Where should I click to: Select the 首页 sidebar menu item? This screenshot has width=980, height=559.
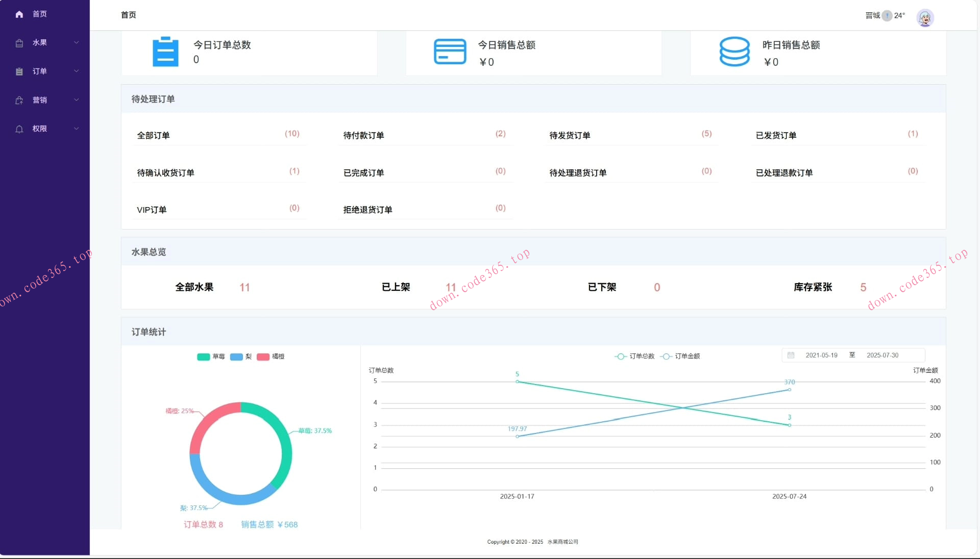coord(40,14)
